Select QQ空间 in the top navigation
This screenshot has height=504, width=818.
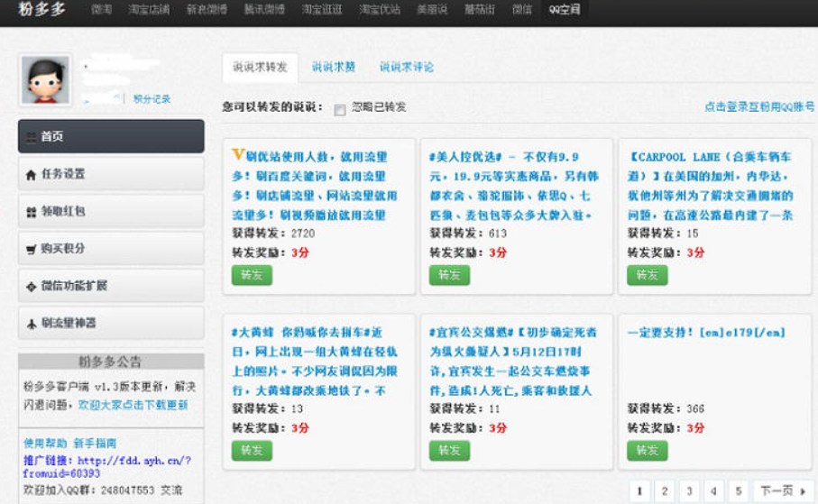coord(565,10)
